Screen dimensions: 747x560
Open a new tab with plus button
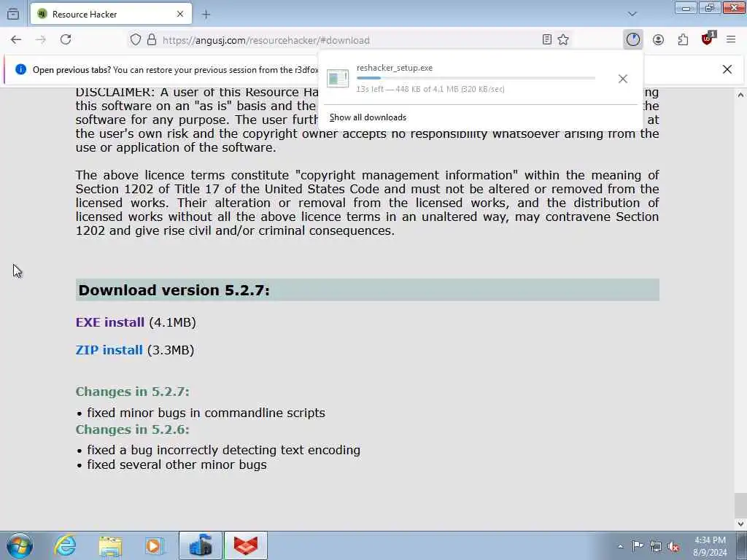click(x=206, y=15)
